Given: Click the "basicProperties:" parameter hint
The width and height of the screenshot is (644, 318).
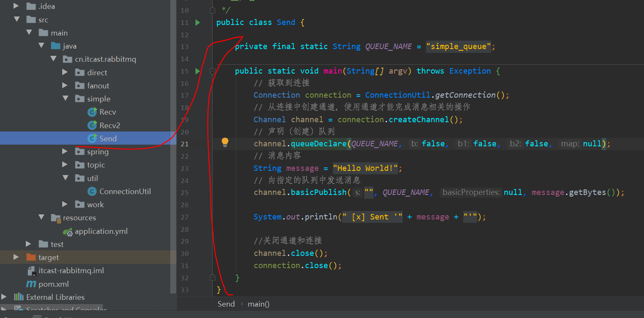Looking at the screenshot, I should point(471,192).
